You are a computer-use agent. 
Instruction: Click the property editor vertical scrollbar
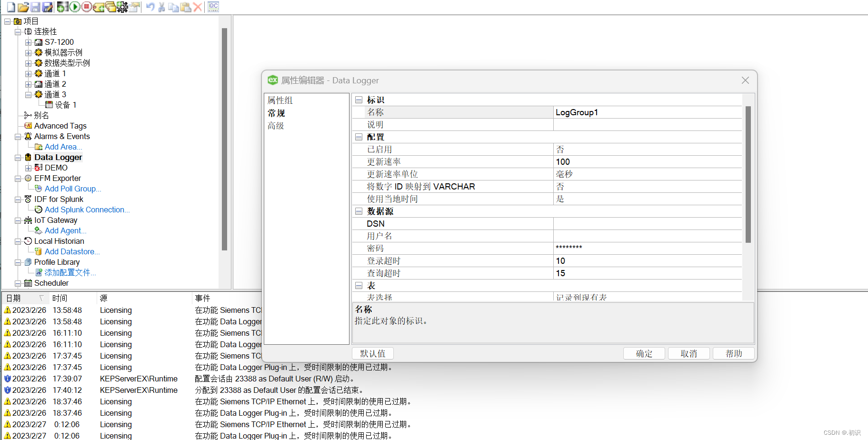[x=748, y=174]
